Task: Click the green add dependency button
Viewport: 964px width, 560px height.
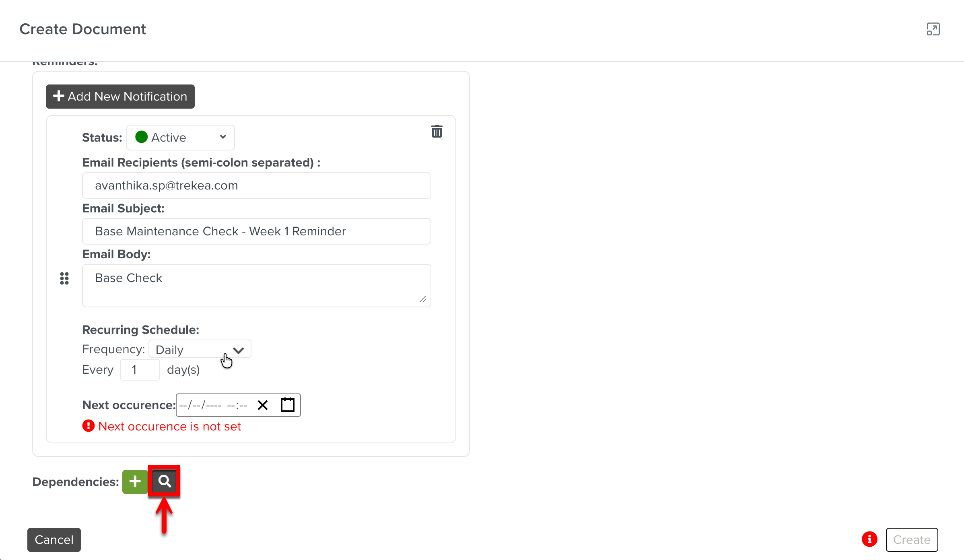Action: tap(135, 482)
